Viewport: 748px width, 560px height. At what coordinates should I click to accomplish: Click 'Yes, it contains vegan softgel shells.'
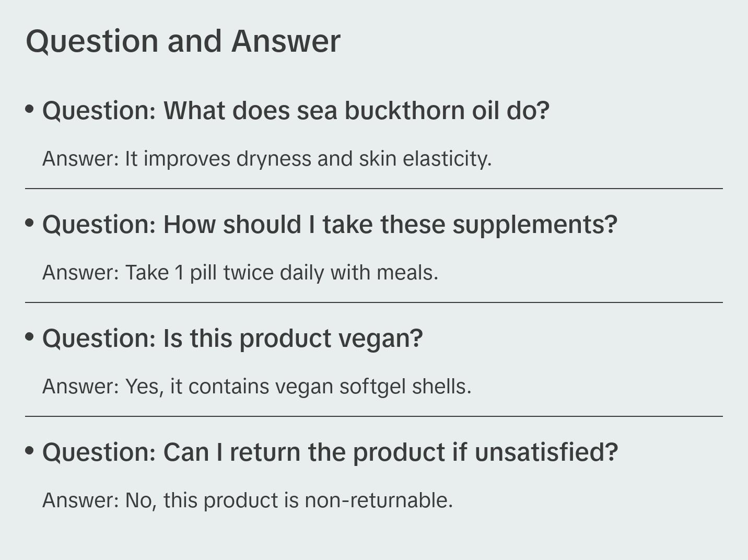coord(298,387)
